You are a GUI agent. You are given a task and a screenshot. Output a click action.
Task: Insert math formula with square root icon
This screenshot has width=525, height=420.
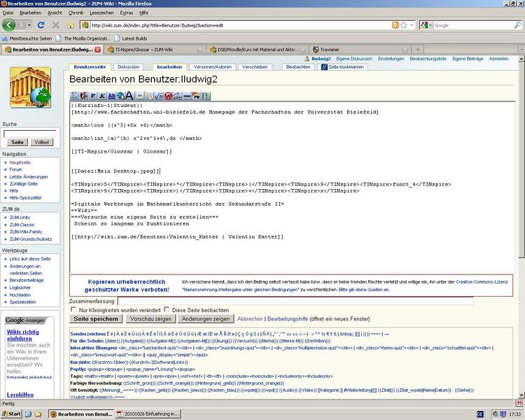point(157,95)
